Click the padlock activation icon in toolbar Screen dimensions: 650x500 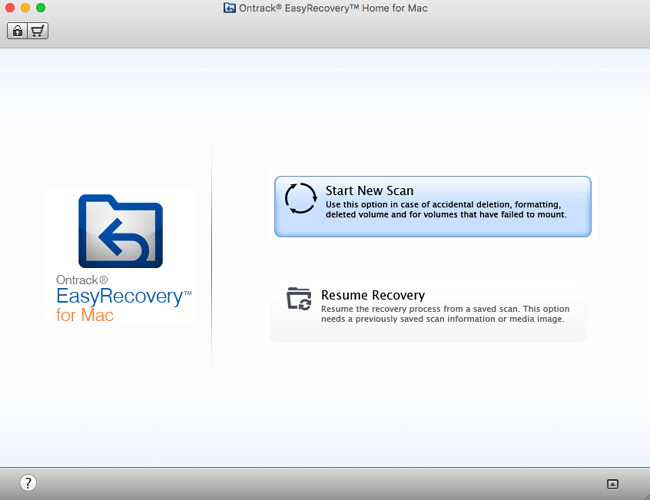click(x=17, y=31)
